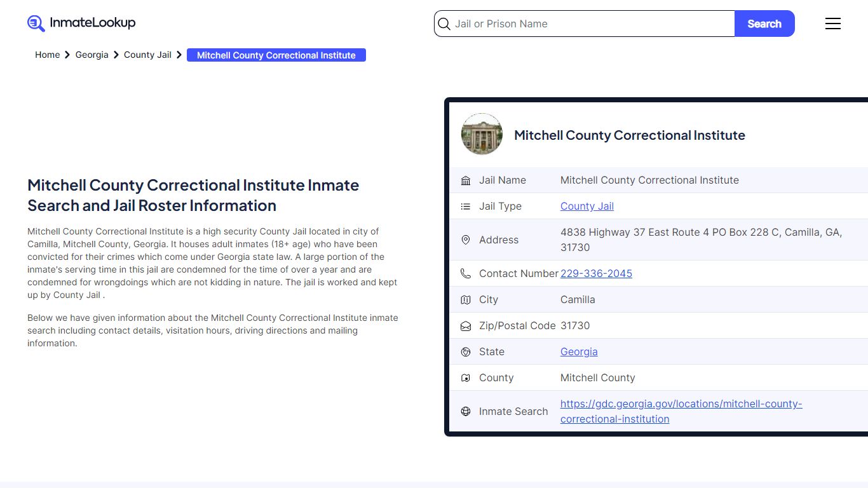Click the City value Camilla
The image size is (868, 488).
coord(578,299)
